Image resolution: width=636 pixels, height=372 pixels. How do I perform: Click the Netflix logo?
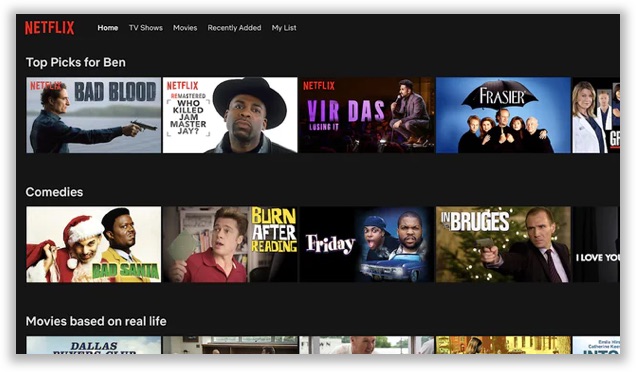(49, 28)
